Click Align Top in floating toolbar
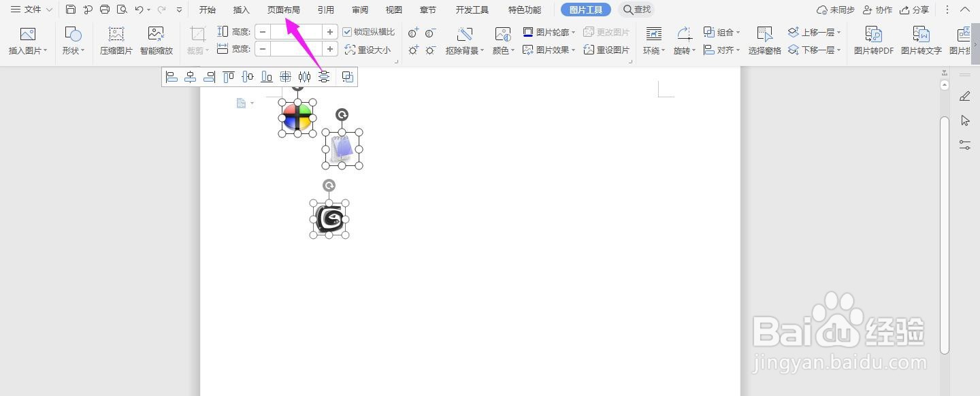The width and height of the screenshot is (980, 396). (x=229, y=77)
